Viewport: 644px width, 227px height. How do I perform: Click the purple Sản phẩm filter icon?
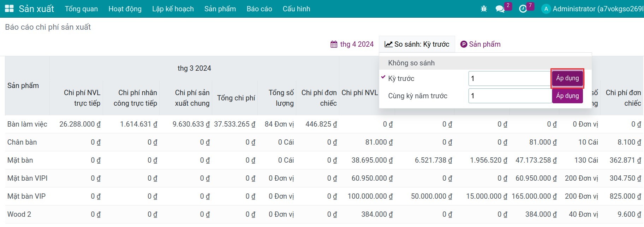(464, 44)
